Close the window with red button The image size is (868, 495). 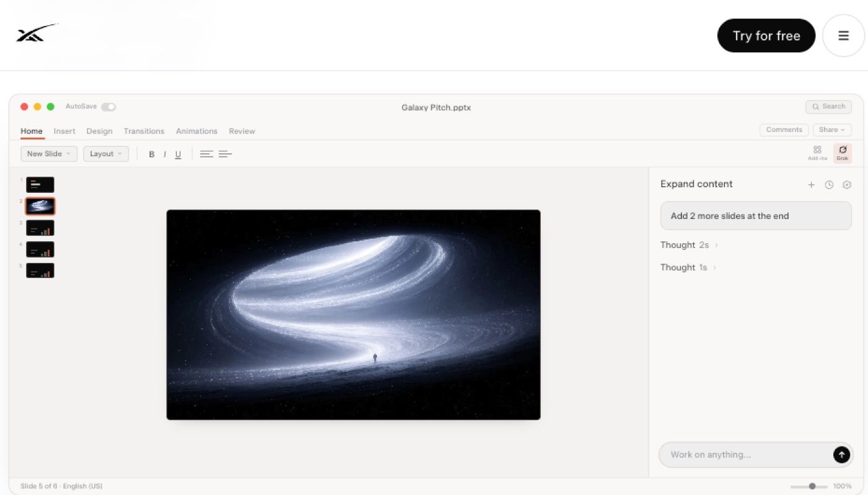coord(24,107)
